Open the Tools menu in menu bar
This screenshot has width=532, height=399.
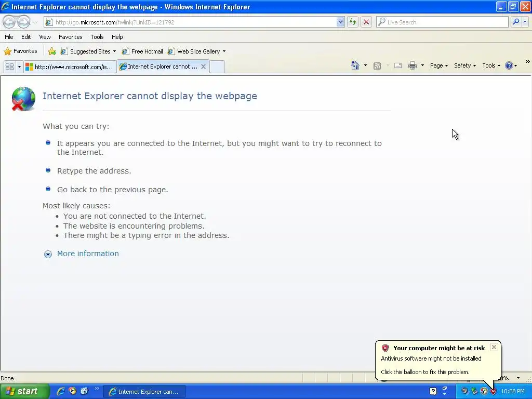[x=97, y=37]
